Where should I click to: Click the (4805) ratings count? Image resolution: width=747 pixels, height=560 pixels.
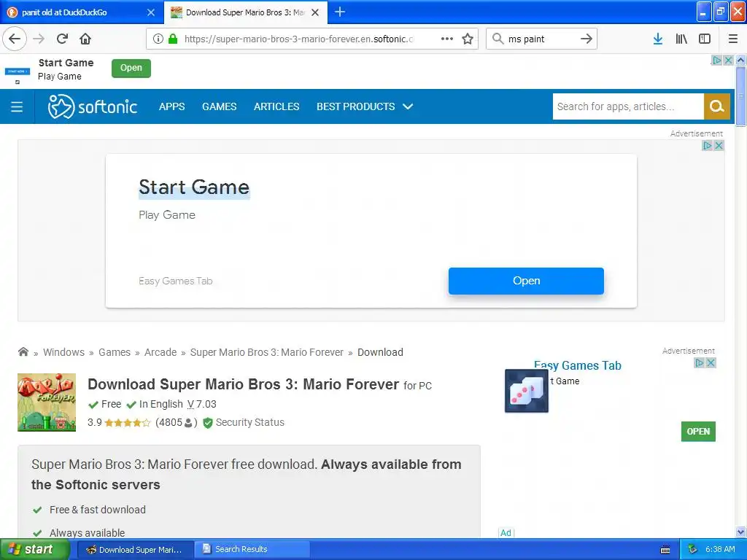click(177, 422)
